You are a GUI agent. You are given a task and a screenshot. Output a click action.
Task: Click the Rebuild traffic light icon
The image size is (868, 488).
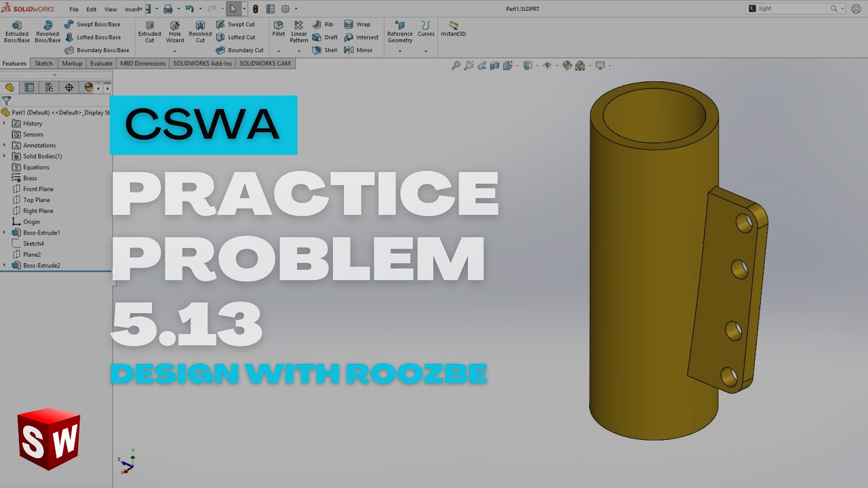[256, 9]
